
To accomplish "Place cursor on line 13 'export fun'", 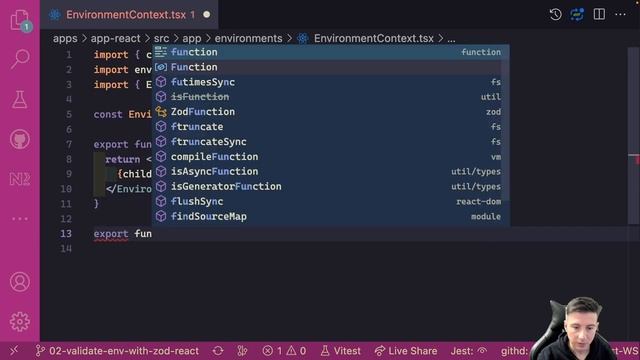I will pyautogui.click(x=122, y=233).
